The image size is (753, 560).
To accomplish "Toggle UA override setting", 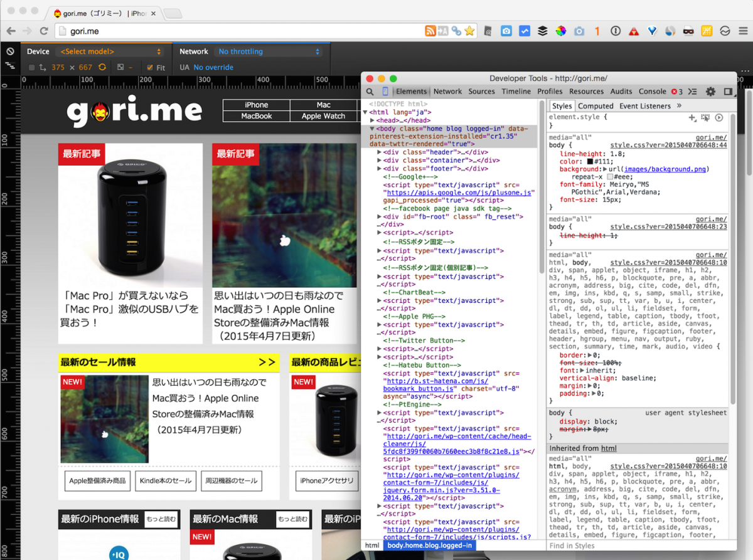I will coord(215,67).
